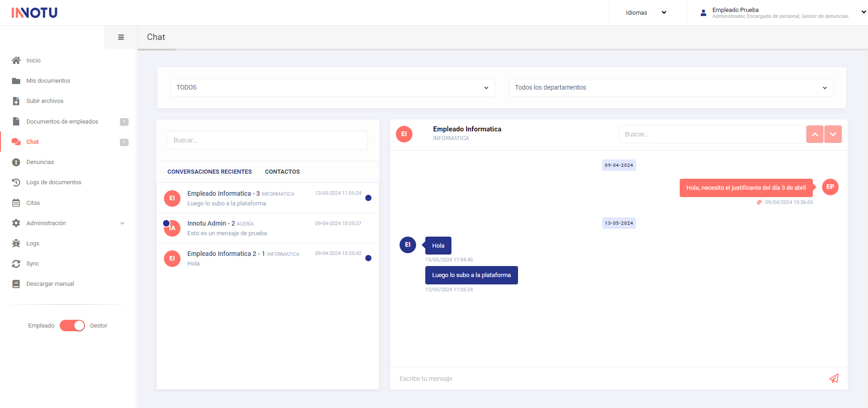This screenshot has width=868, height=408.
Task: Open Todos los departamentos dropdown
Action: 671,88
